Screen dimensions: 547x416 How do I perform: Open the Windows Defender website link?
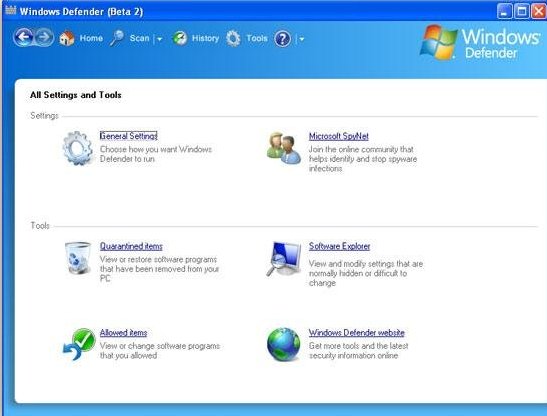click(x=357, y=333)
